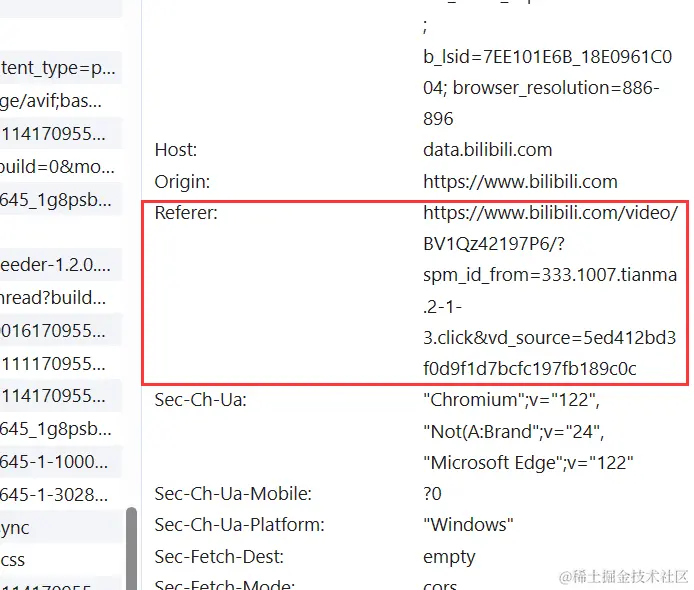Click the Referer text "BV1Qz42197P6/?"
The width and height of the screenshot is (694, 590).
(x=494, y=244)
